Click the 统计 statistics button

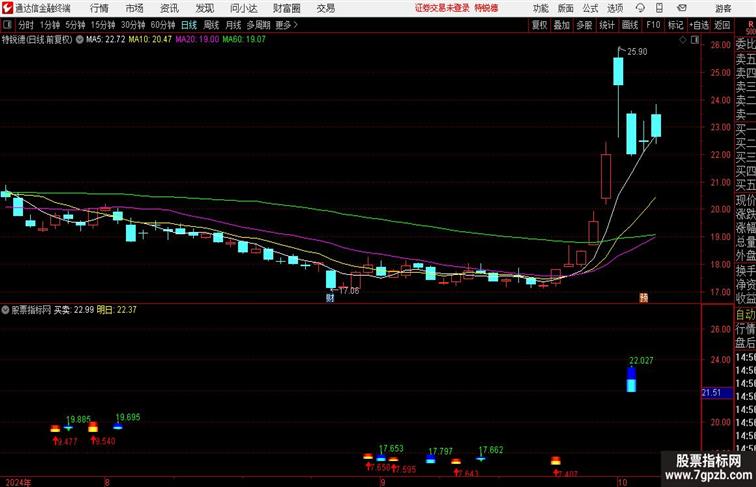point(607,25)
